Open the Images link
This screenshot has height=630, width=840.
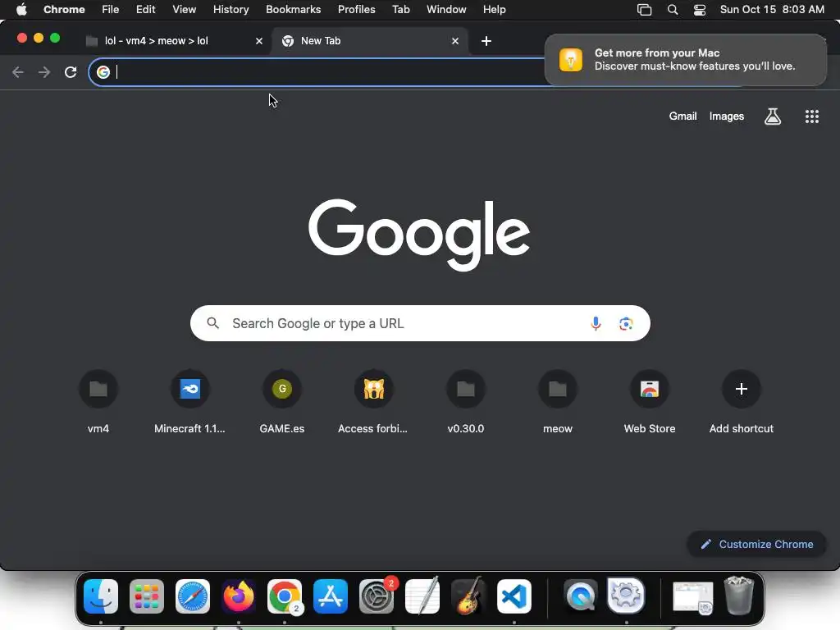(x=727, y=116)
